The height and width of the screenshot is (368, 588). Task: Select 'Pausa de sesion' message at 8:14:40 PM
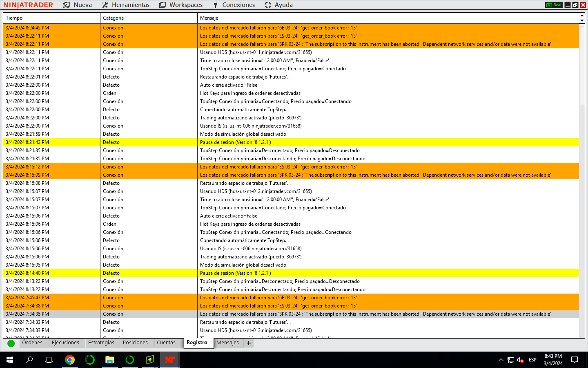click(x=388, y=273)
